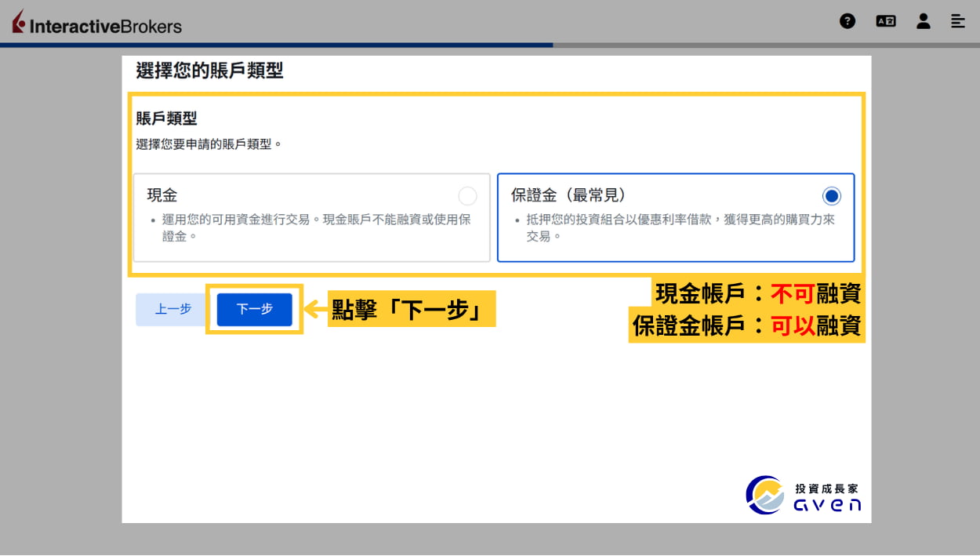Open the language switcher icon
The image size is (980, 556).
(x=886, y=21)
